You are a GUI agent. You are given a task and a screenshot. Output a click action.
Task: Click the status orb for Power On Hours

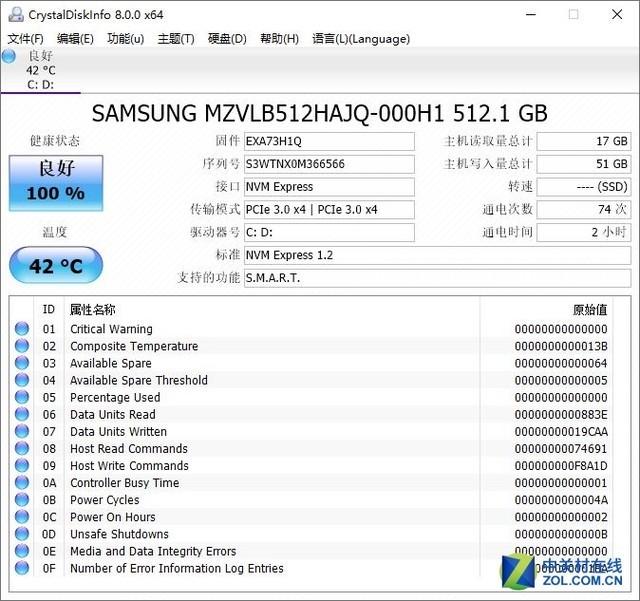pyautogui.click(x=22, y=517)
